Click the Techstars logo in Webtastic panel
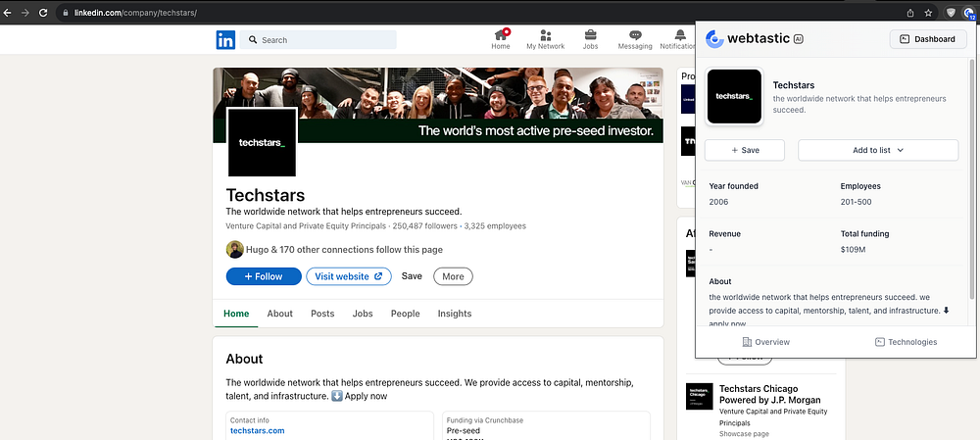980x440 pixels. 734,96
